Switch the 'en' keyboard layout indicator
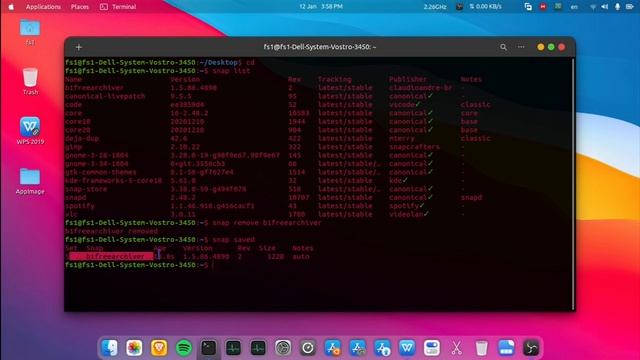 click(574, 7)
